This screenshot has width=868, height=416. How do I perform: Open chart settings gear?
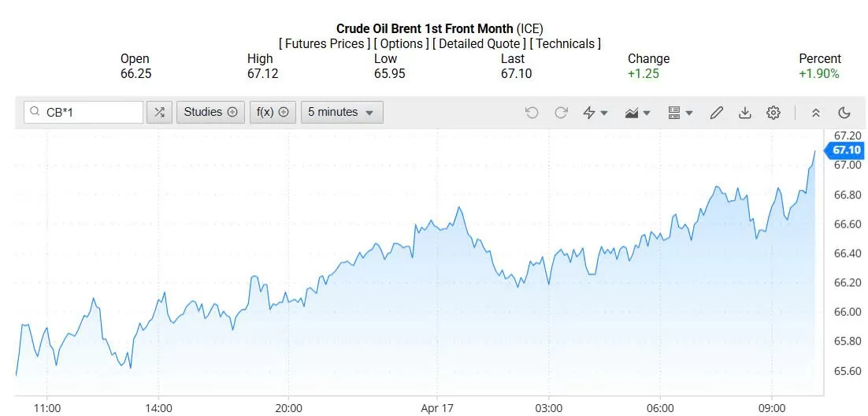point(773,113)
